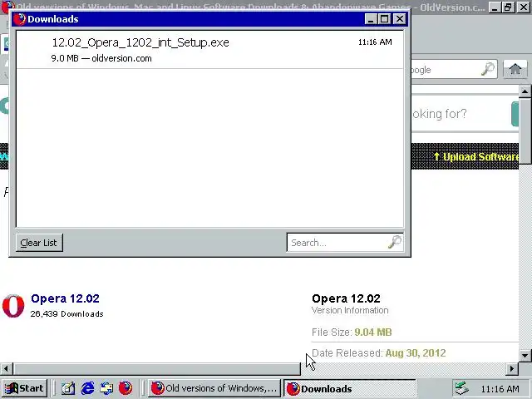Click the taskbar clock showing 11:16 AM

tap(500, 389)
